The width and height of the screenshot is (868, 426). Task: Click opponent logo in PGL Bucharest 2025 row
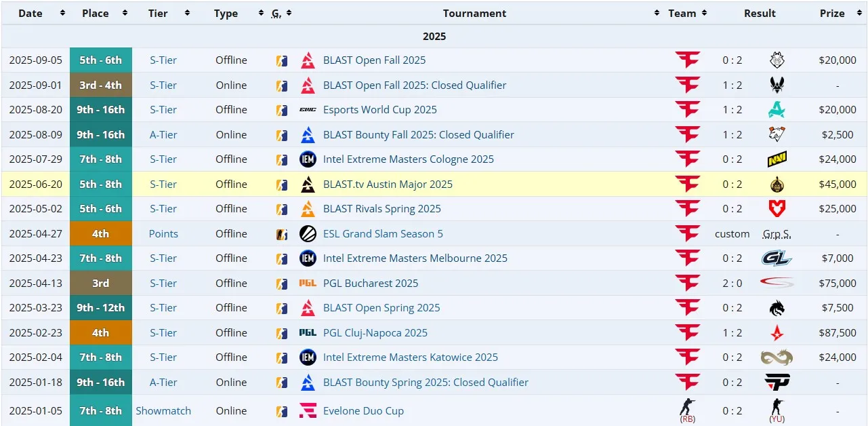coord(777,284)
